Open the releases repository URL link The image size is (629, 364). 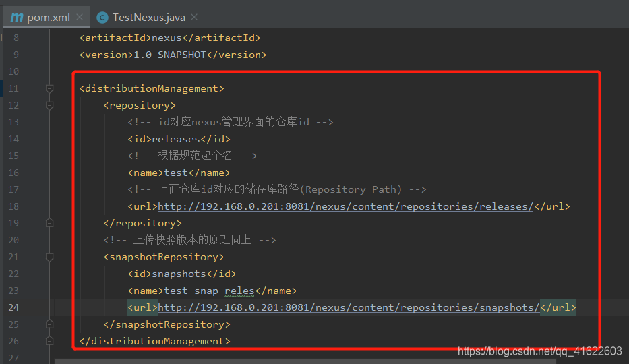345,206
